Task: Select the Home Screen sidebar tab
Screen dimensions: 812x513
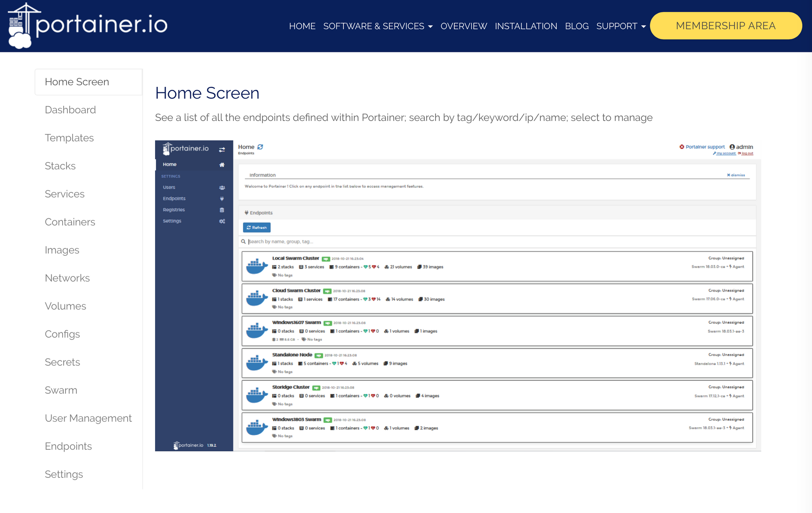Action: click(89, 82)
